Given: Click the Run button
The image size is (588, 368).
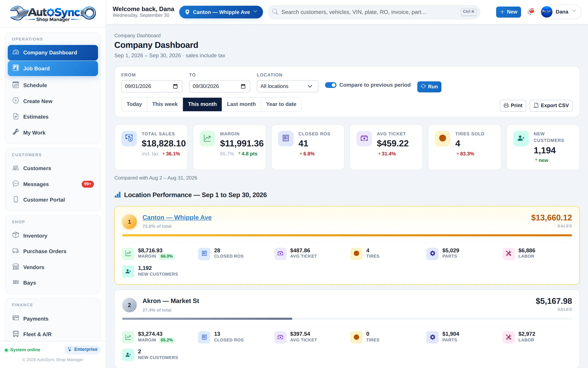Looking at the screenshot, I should (429, 87).
